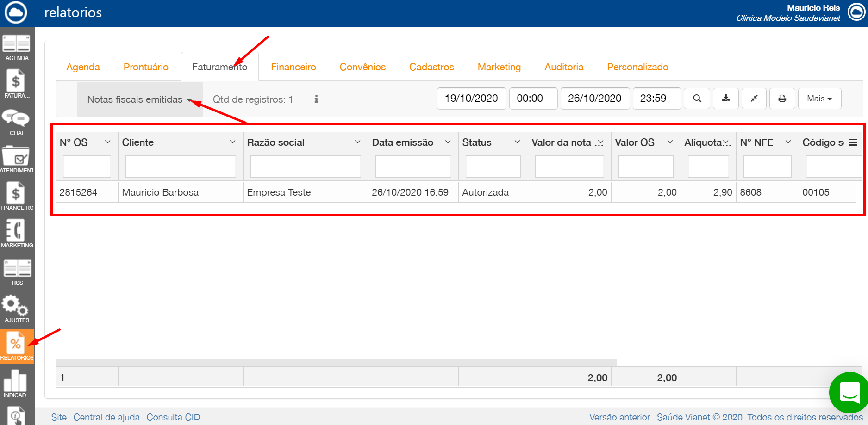Open the Mais dropdown button

pos(819,99)
